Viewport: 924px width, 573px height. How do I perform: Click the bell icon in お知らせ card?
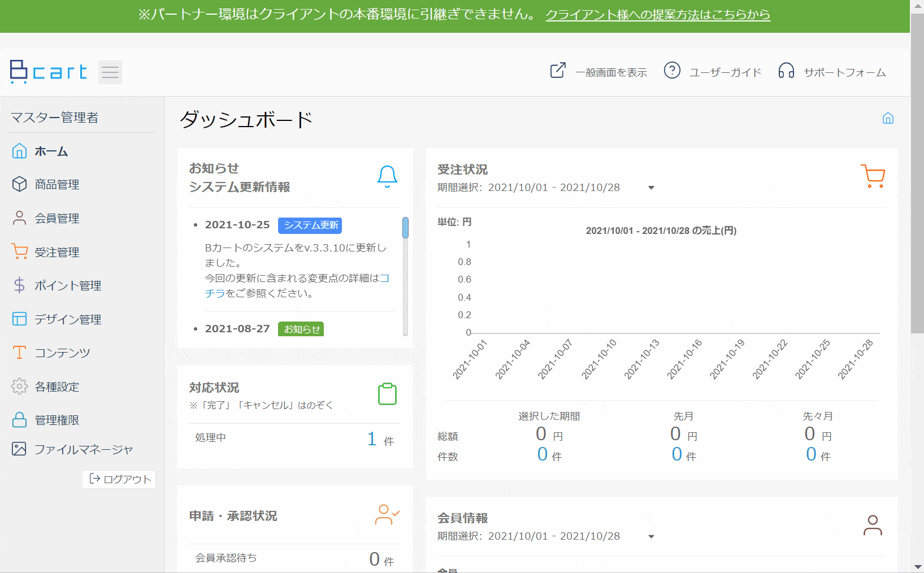coord(387,176)
